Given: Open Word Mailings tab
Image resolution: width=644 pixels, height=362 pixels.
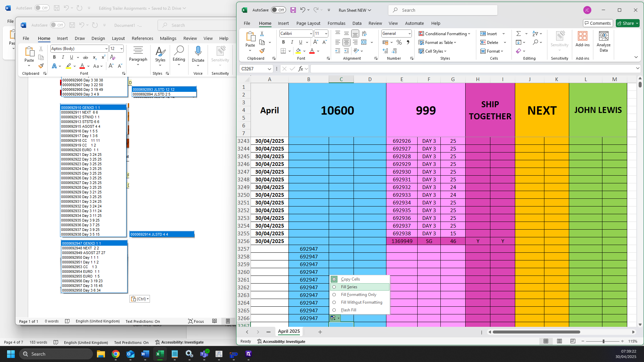Looking at the screenshot, I should point(168,38).
